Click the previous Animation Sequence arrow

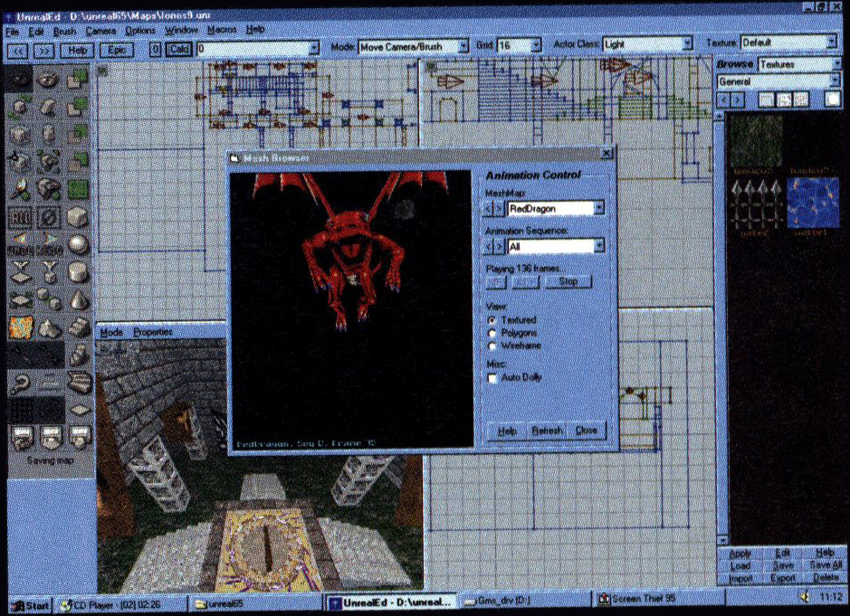(488, 247)
